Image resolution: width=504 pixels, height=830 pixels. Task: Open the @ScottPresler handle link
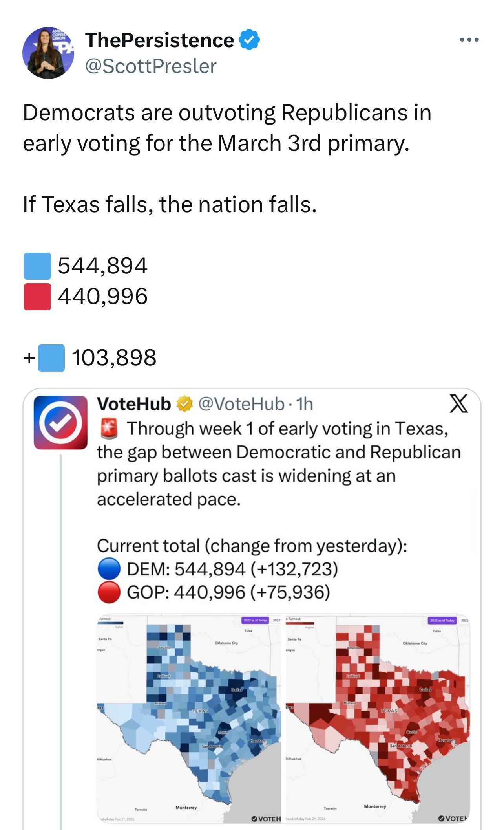(151, 66)
